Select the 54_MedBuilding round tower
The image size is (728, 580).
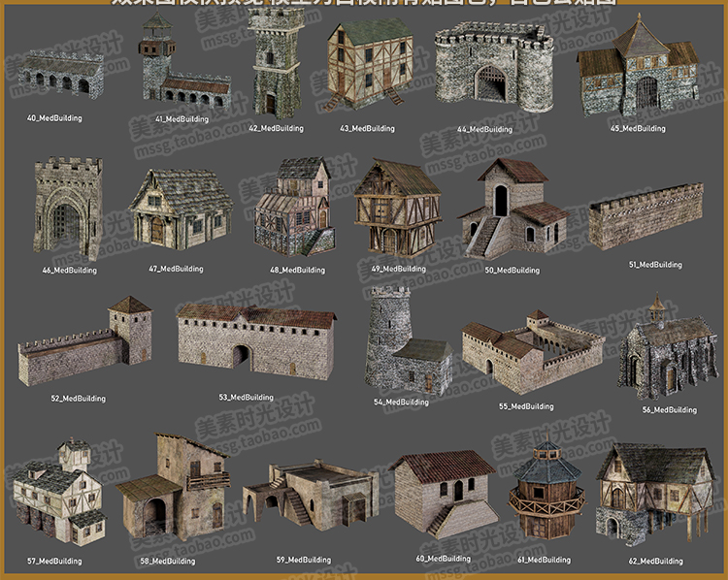(408, 341)
